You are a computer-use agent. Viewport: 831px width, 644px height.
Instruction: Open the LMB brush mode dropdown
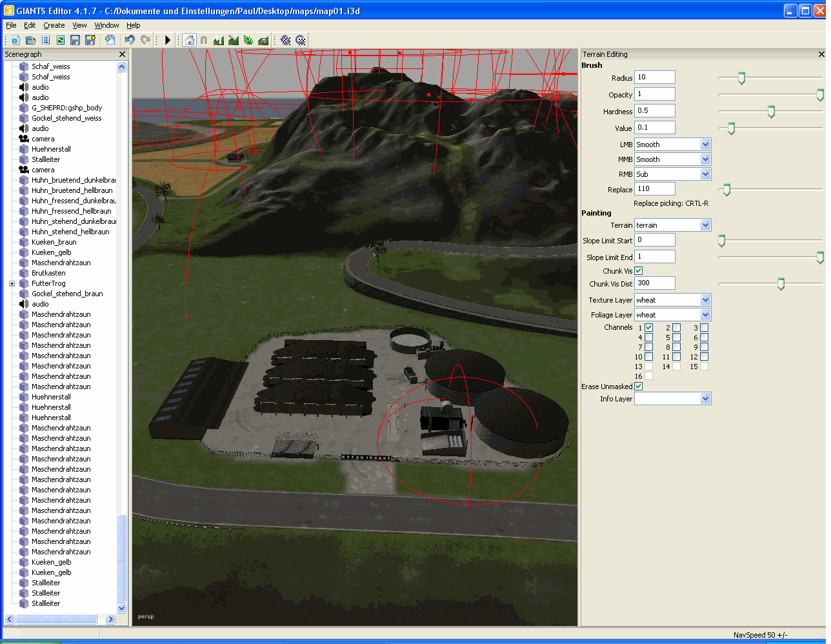pyautogui.click(x=705, y=145)
